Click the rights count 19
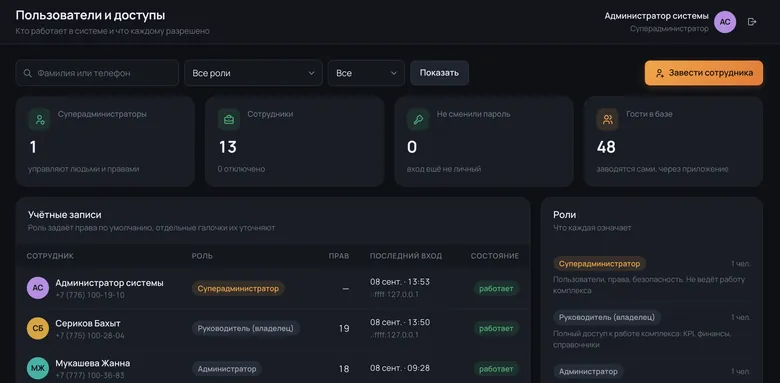The height and width of the screenshot is (383, 780). coord(344,328)
